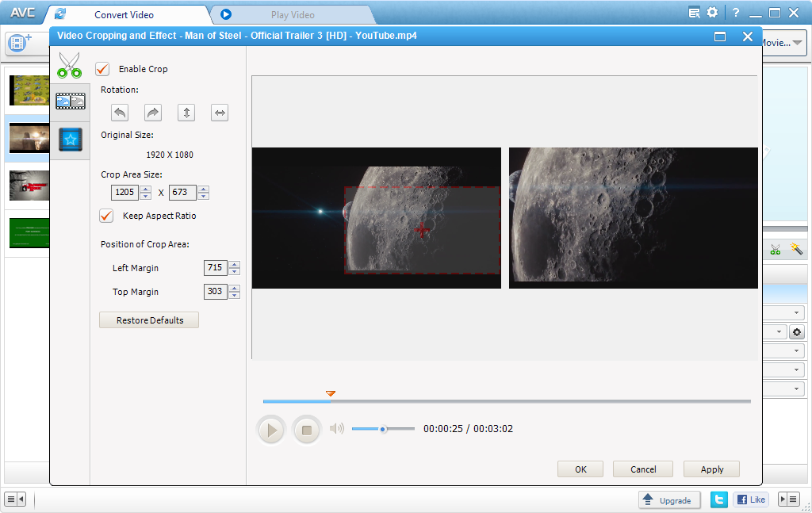Toggle the left panel list icon
This screenshot has height=513, width=812.
[x=15, y=500]
